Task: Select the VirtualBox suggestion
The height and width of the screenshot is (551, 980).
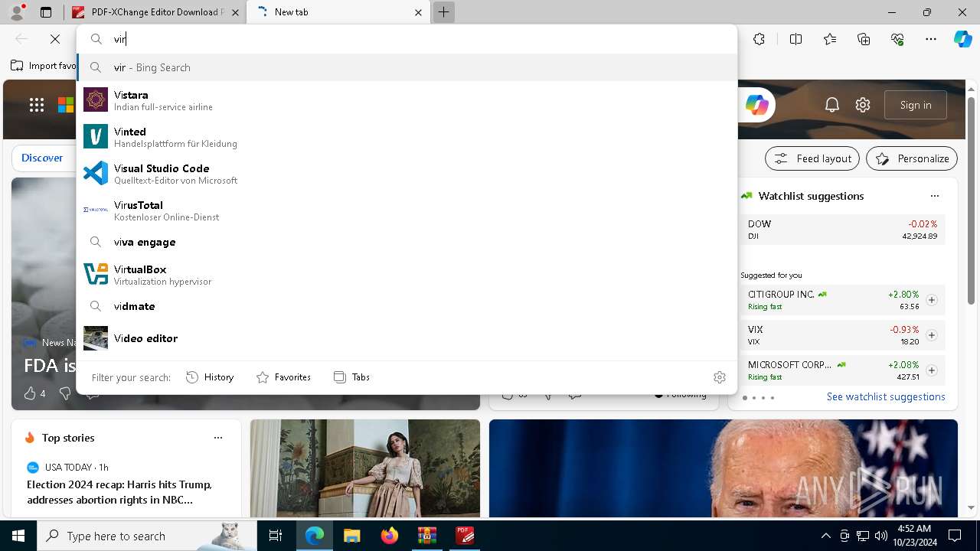Action: [x=407, y=275]
